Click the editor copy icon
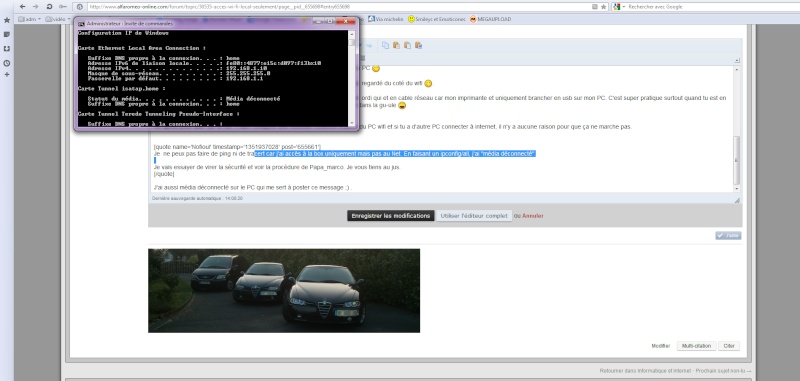Screen dimensions: 800x381 (385, 45)
